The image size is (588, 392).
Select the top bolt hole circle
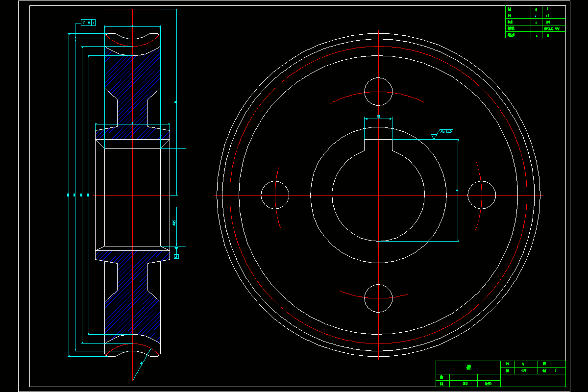(x=378, y=92)
